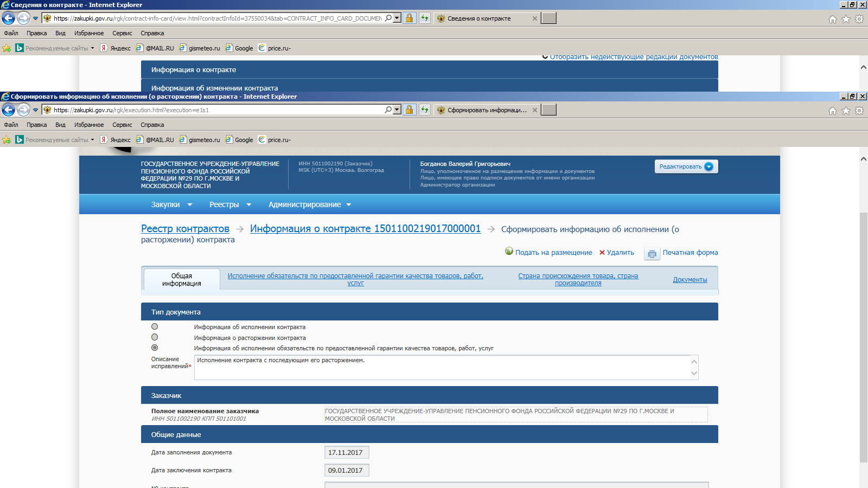Open the home page icon in the execution window
The image size is (868, 488).
[x=832, y=111]
